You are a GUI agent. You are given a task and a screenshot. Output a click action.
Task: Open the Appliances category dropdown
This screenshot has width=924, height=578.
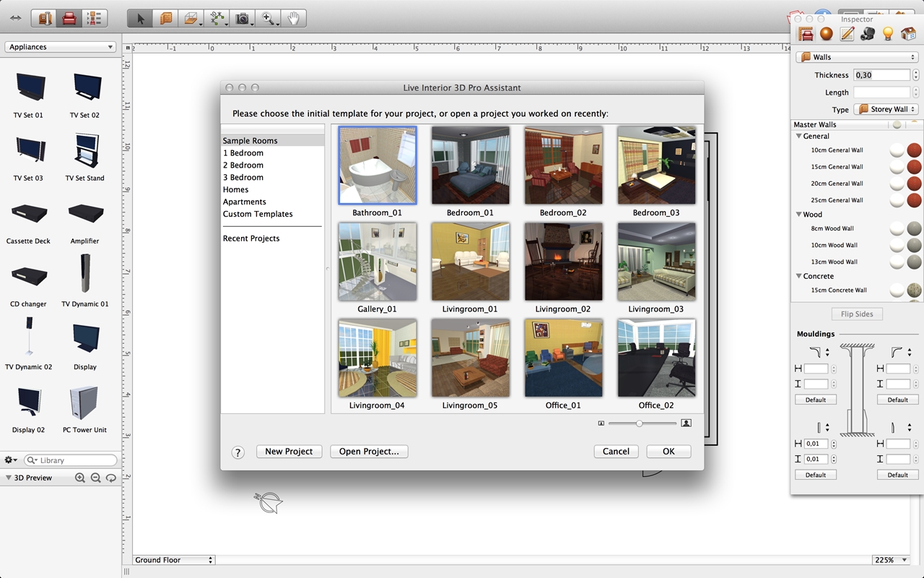pos(61,47)
